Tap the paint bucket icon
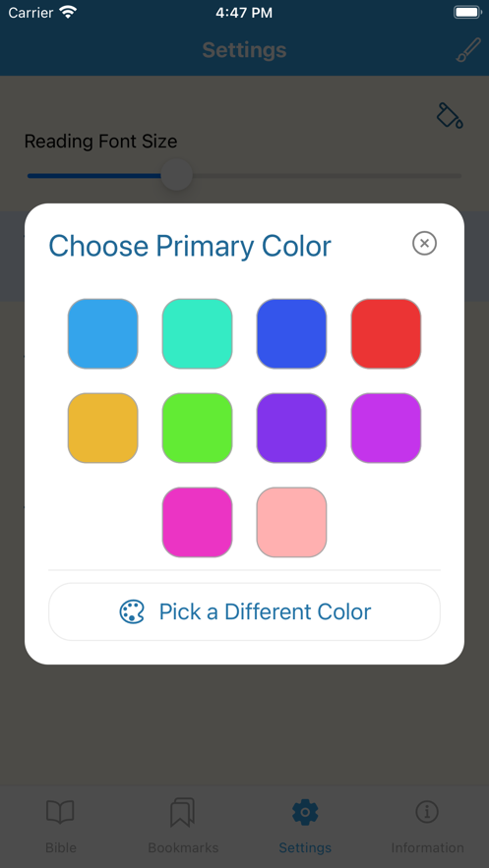Viewport: 489px width, 868px height. pos(450,115)
